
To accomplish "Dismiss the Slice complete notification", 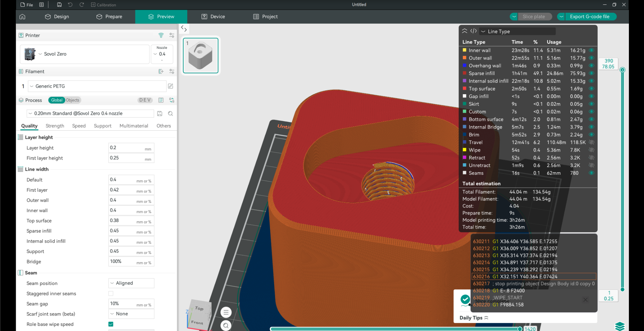I will (x=585, y=300).
